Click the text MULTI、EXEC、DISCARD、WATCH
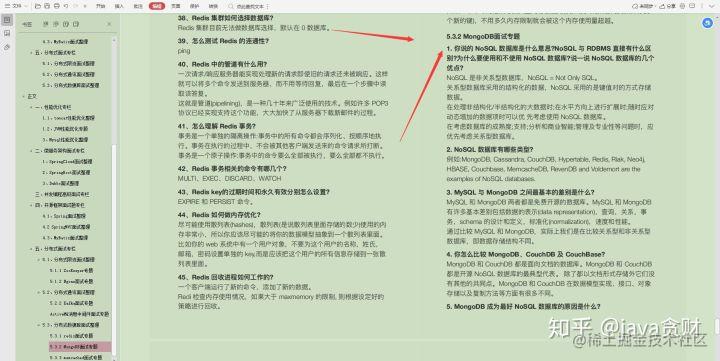The height and width of the screenshot is (361, 720). coord(229,178)
